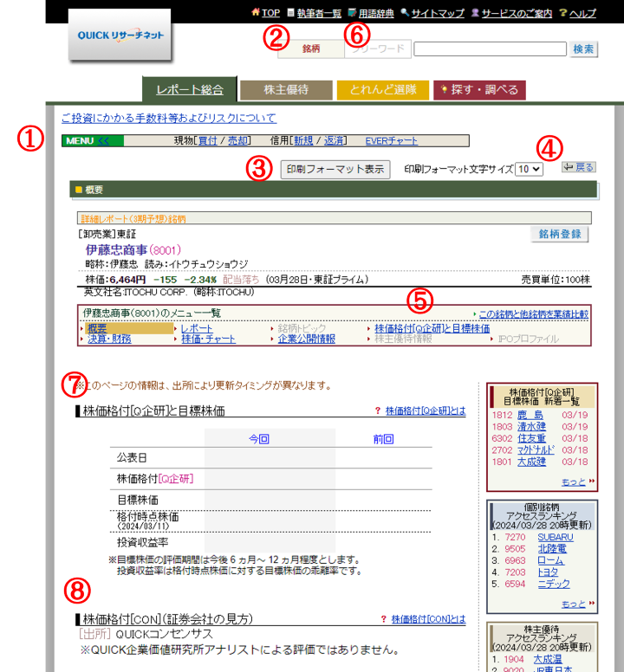Open SUBARU in access ranking
This screenshot has height=672, width=624.
pyautogui.click(x=556, y=537)
